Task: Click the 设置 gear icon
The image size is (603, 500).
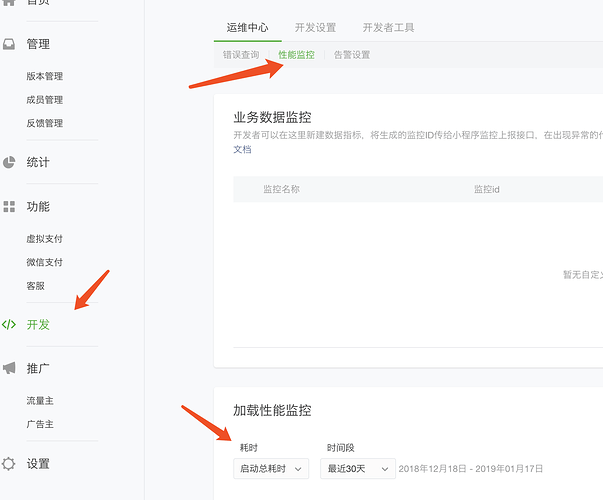Action: (9, 463)
